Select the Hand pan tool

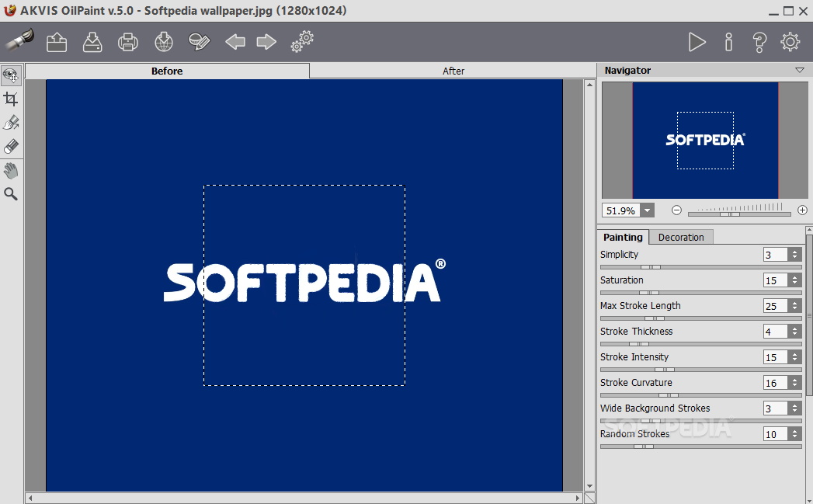tap(11, 170)
